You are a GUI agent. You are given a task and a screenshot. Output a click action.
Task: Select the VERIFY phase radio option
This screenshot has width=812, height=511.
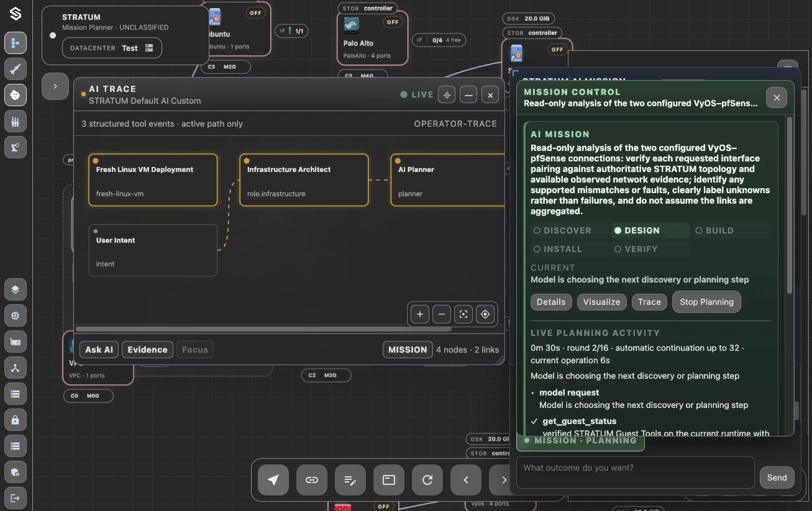[x=650, y=249]
